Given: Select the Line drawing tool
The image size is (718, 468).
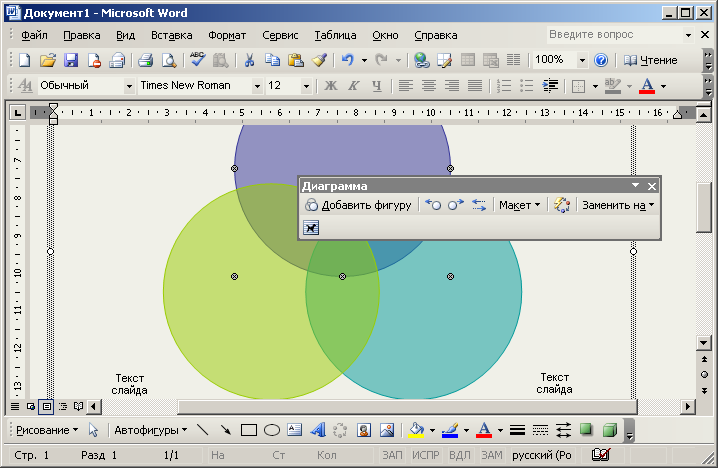Looking at the screenshot, I should pyautogui.click(x=202, y=430).
